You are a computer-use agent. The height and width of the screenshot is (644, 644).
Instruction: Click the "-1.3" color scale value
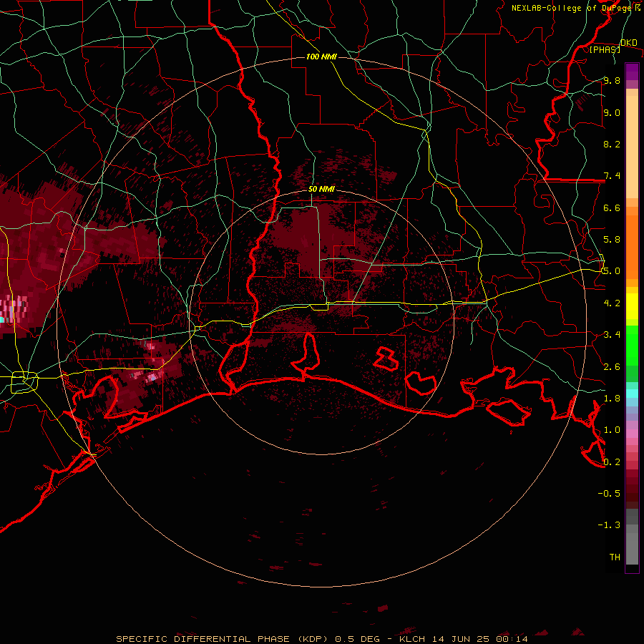(x=609, y=525)
